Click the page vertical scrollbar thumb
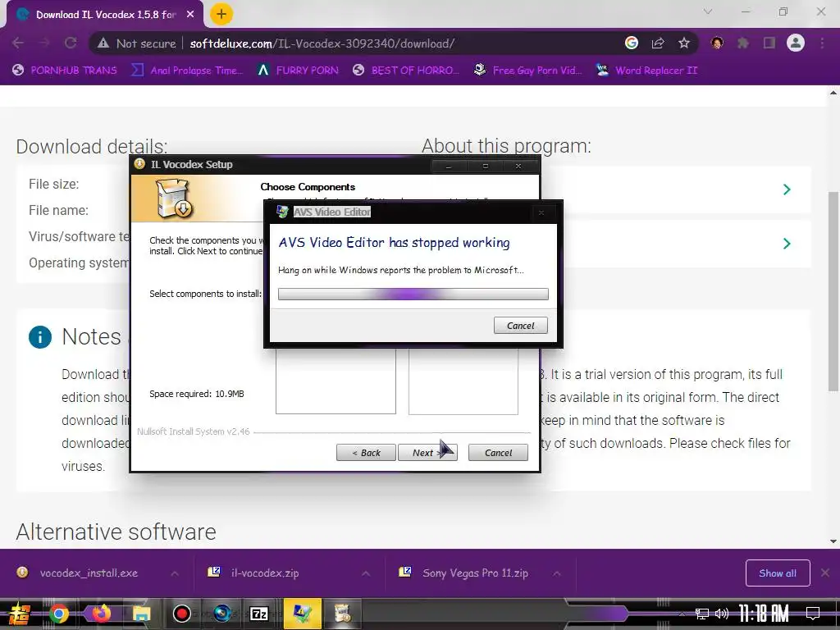This screenshot has height=630, width=840. click(x=833, y=291)
